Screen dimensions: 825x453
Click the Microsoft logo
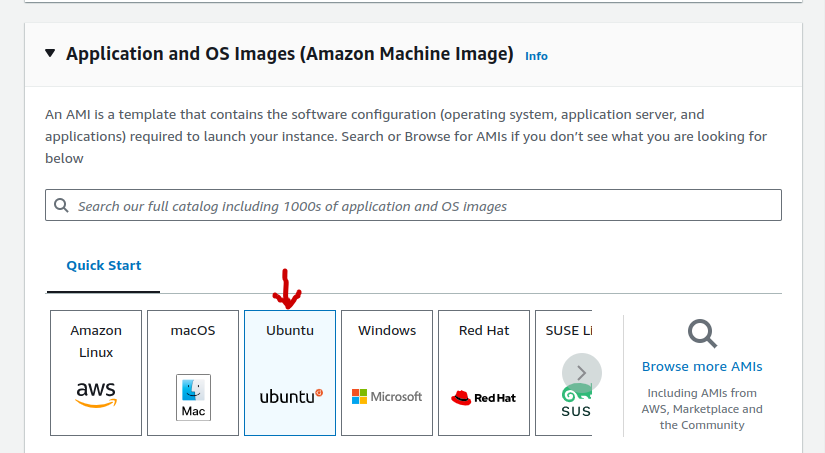pyautogui.click(x=387, y=397)
